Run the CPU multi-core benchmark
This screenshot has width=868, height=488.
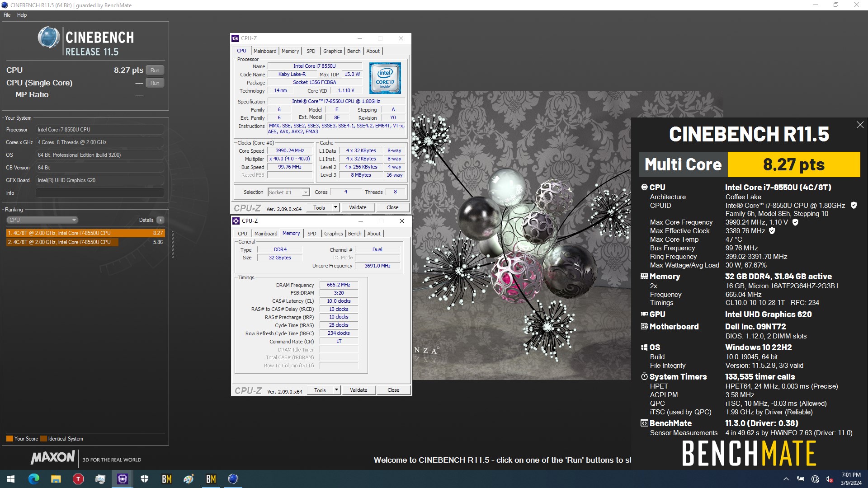[x=155, y=70]
